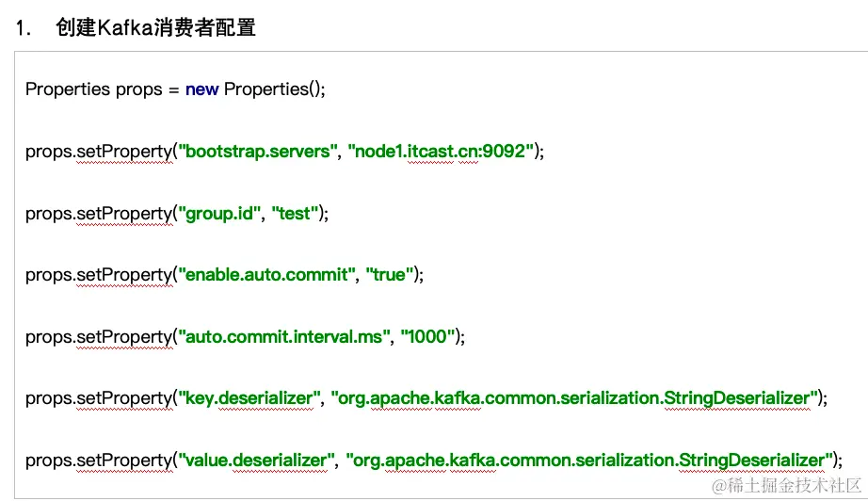This screenshot has height=501, width=868.
Task: Click the "value.deserializer" string
Action: [257, 460]
